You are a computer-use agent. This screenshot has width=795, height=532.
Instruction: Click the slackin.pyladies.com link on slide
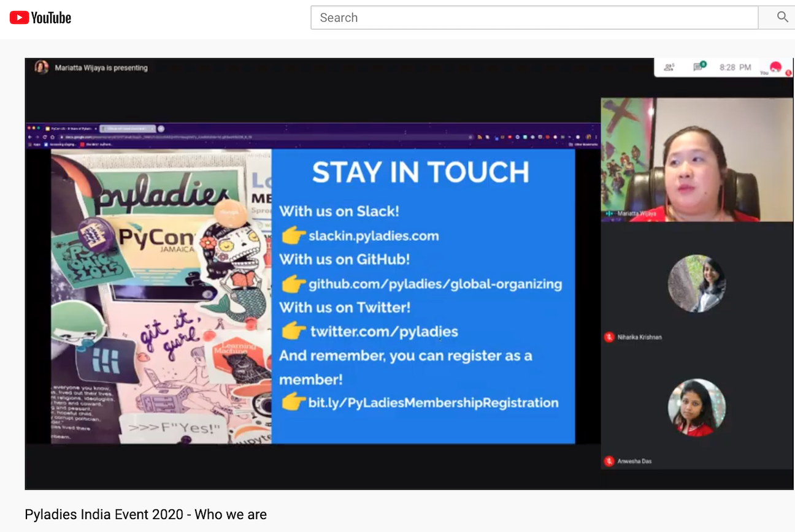coord(374,236)
